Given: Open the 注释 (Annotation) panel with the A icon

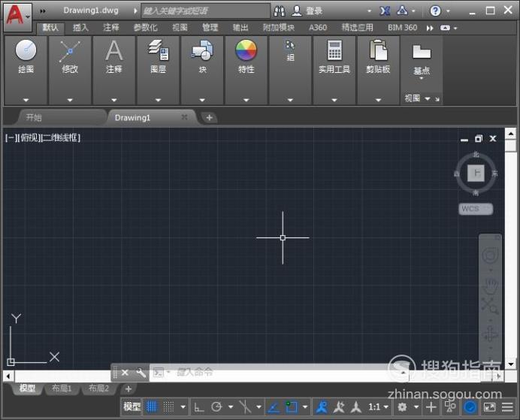Looking at the screenshot, I should (114, 57).
